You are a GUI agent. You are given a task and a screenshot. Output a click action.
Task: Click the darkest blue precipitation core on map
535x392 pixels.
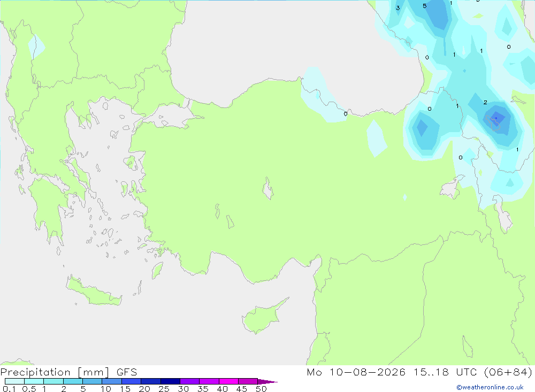496,118
